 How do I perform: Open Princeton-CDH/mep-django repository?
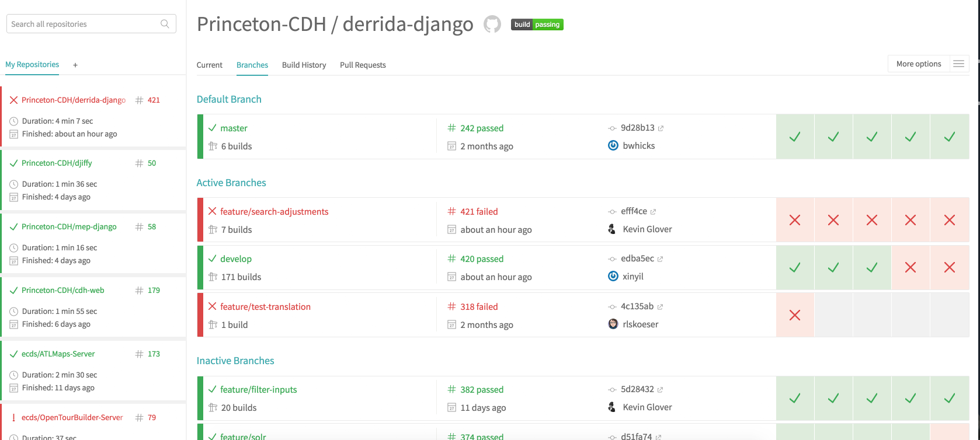click(69, 226)
